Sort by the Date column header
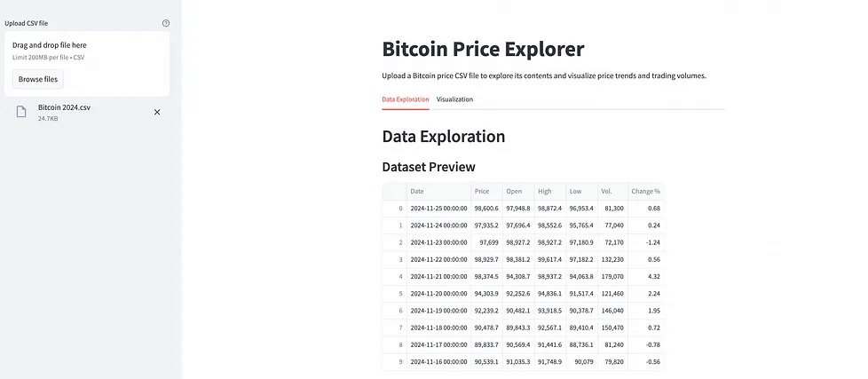The image size is (868, 379). 439,192
